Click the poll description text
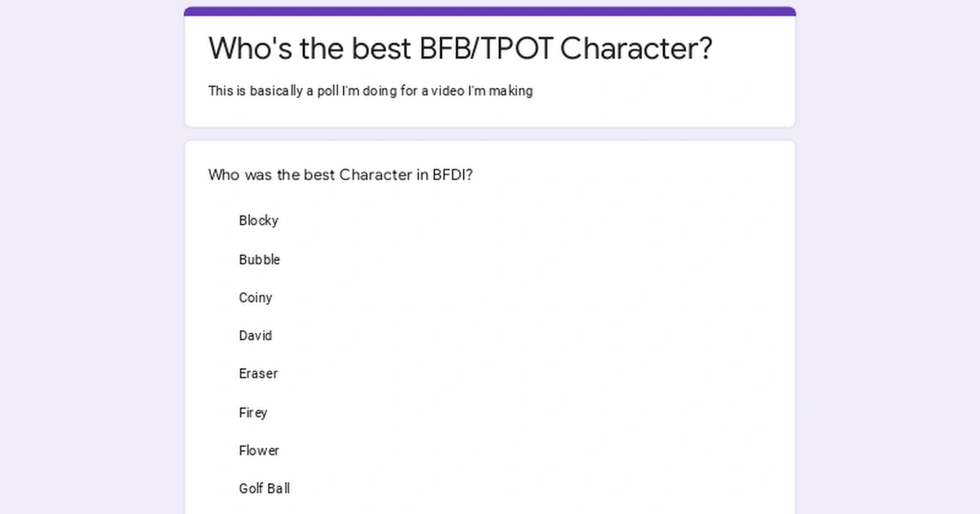 (x=370, y=91)
